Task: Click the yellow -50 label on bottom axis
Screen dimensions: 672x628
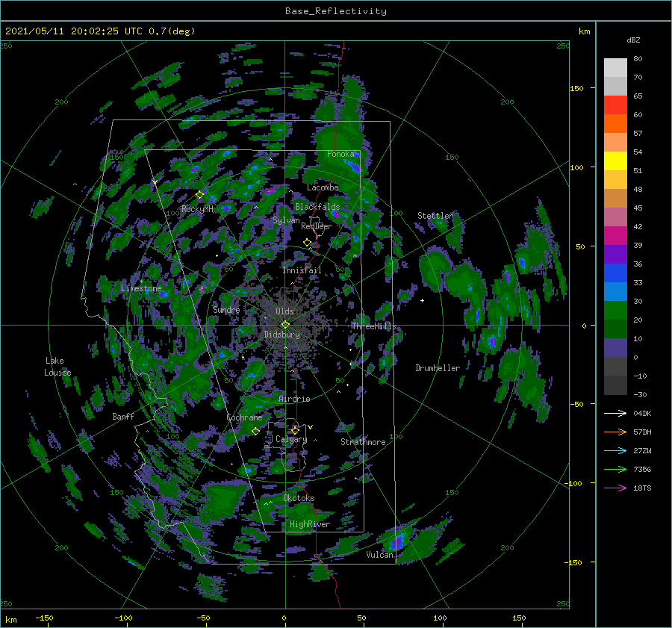Action: click(x=203, y=618)
